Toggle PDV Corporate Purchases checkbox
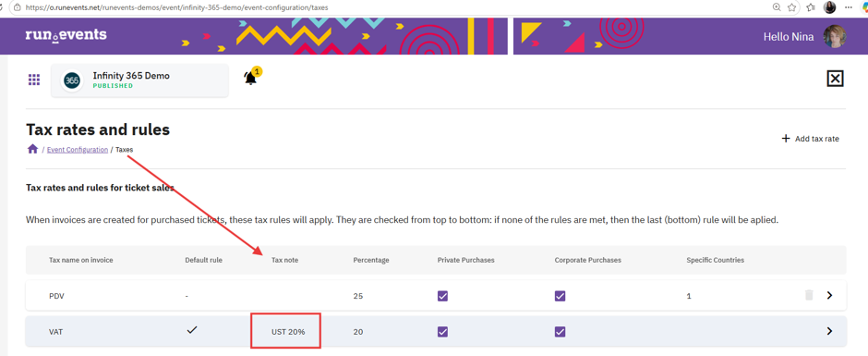868x356 pixels. pyautogui.click(x=560, y=296)
